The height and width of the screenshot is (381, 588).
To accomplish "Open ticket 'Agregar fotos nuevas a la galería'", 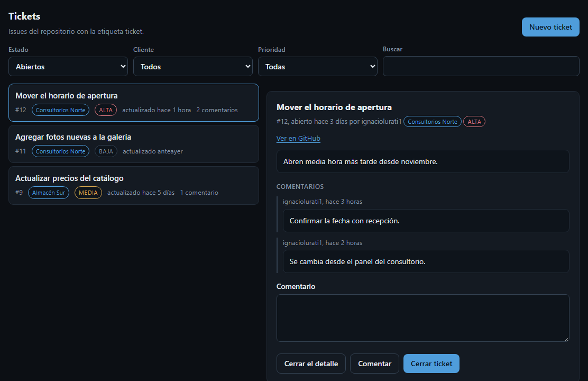I will 133,144.
